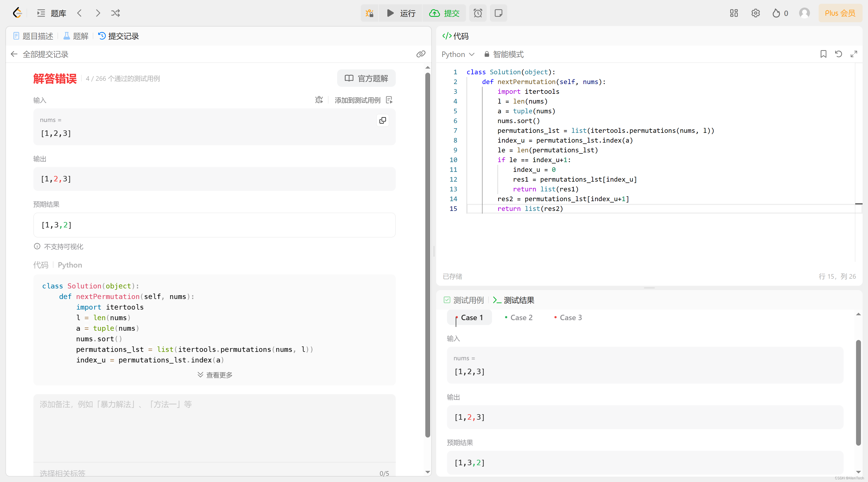The image size is (868, 482).
Task: Submit the solution with 提交 button
Action: (444, 13)
